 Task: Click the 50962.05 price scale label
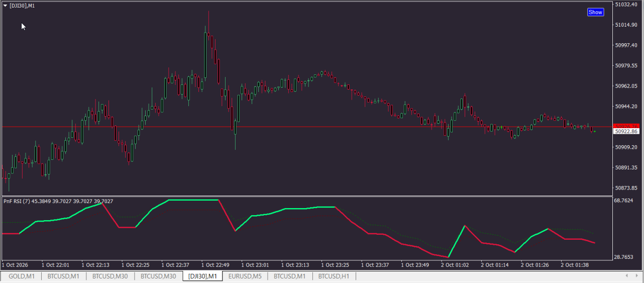(626, 86)
